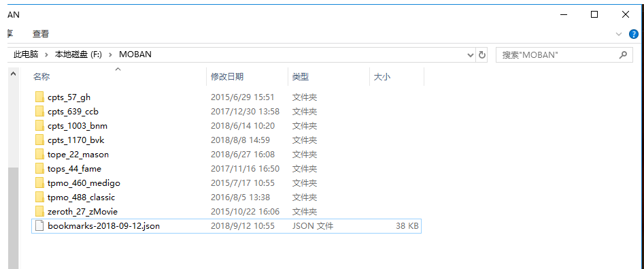This screenshot has height=269, width=644.
Task: Select the file name cpts_1003_bnm
Action: coord(78,126)
